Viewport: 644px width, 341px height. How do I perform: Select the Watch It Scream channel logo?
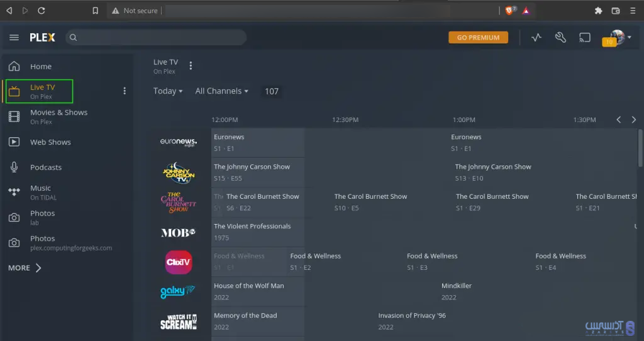[178, 322]
